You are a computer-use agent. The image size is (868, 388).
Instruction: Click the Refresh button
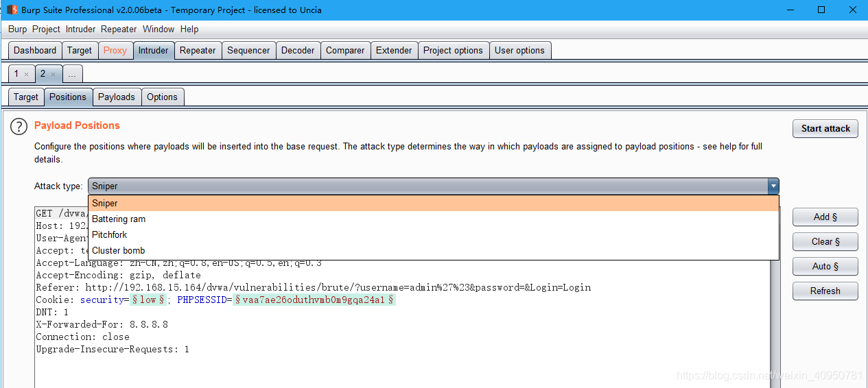coord(825,291)
